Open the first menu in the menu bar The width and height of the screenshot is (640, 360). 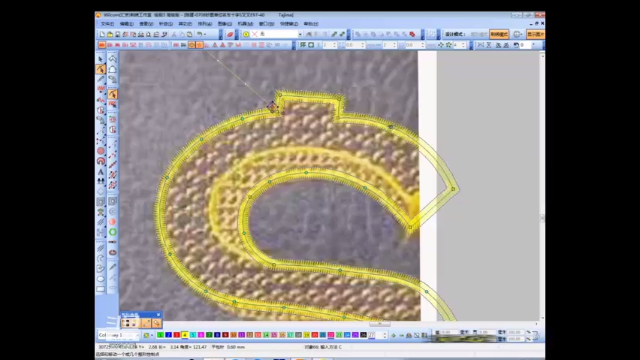tap(107, 24)
